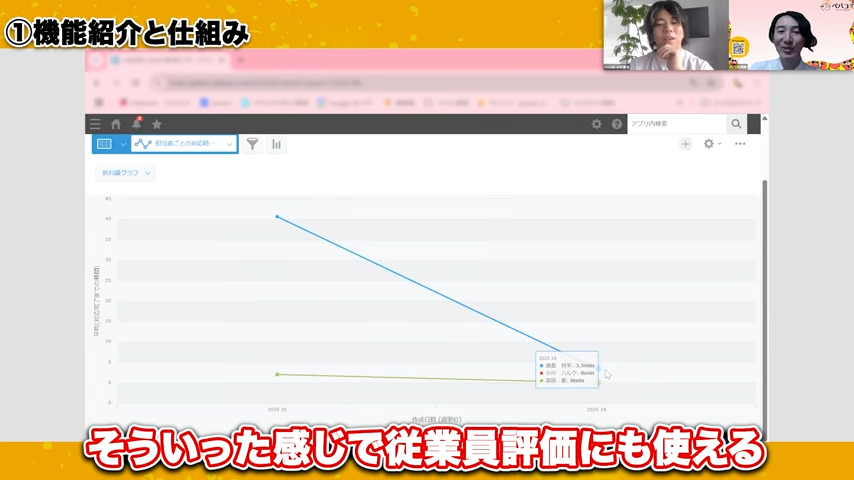Expand the view type arrow beside table icon

123,144
